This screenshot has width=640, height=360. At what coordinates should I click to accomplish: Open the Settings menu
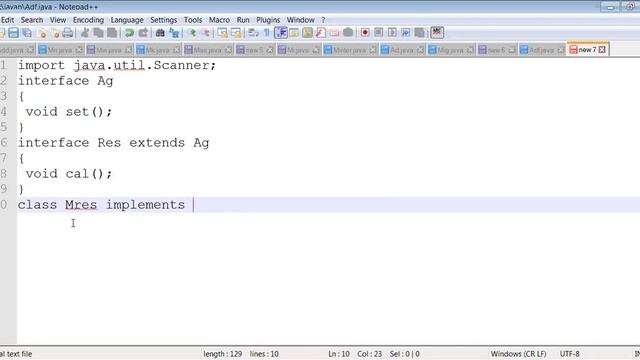click(x=164, y=20)
